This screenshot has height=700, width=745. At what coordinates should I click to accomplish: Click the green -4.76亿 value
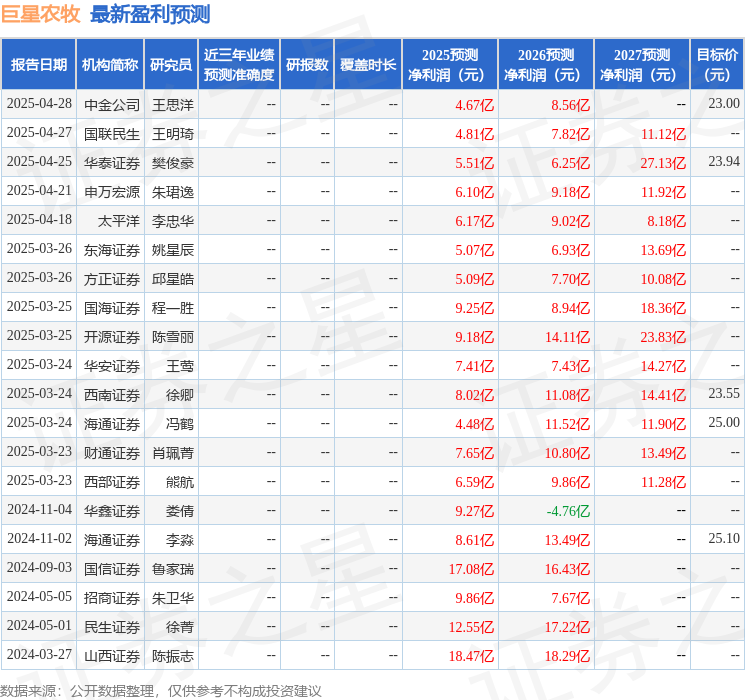click(568, 511)
